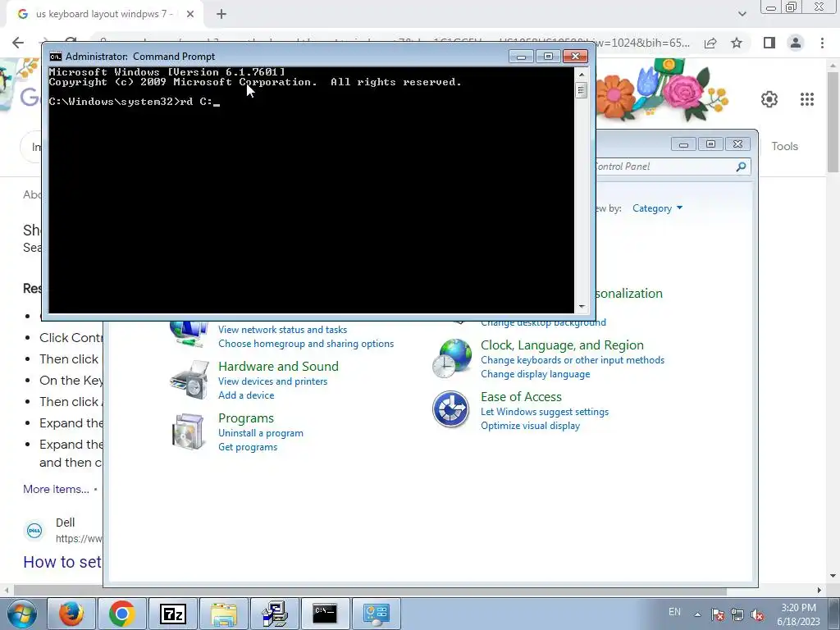Click Let Windows suggest settings
840x630 pixels.
(545, 412)
